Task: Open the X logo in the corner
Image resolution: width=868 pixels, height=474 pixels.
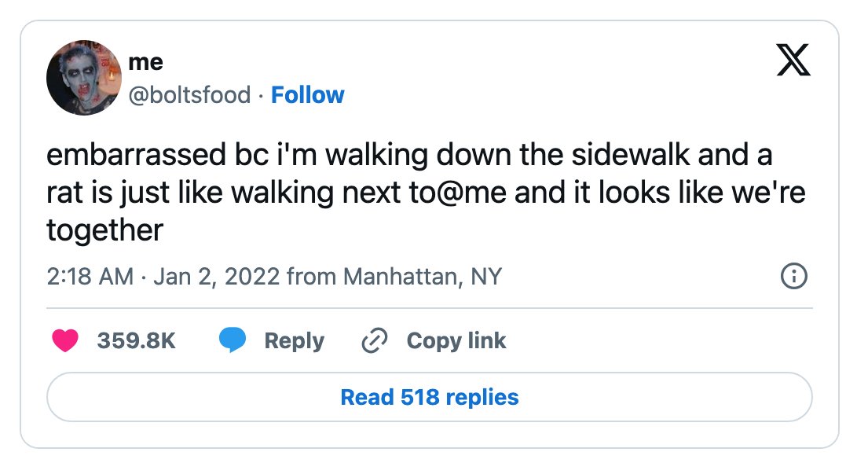Action: (x=793, y=60)
